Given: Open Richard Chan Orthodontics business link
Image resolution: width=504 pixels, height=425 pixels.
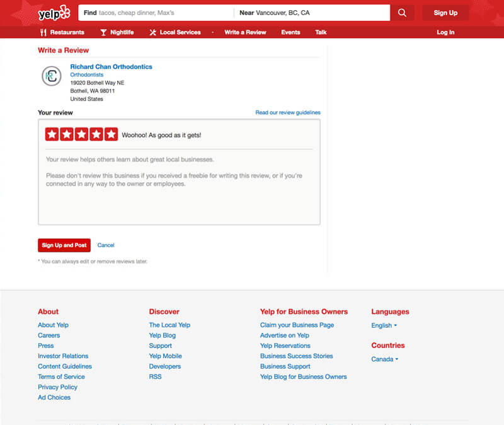Looking at the screenshot, I should 112,67.
